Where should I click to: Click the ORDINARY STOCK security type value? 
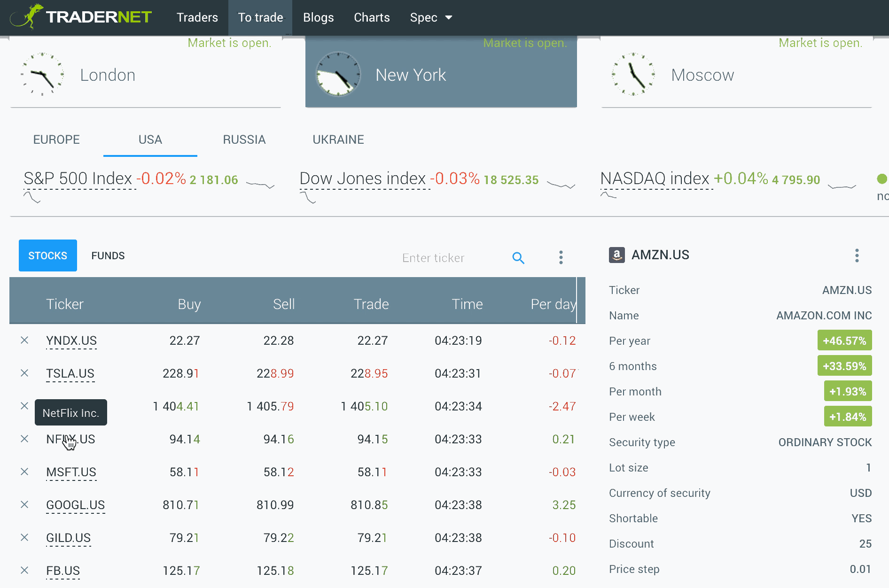pyautogui.click(x=825, y=442)
